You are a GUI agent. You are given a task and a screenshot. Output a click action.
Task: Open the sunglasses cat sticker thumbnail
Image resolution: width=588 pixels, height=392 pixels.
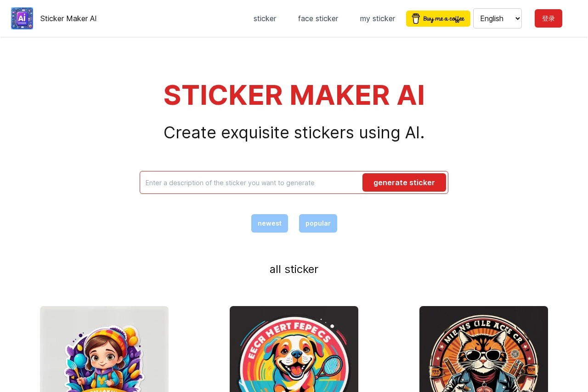pos(484,349)
